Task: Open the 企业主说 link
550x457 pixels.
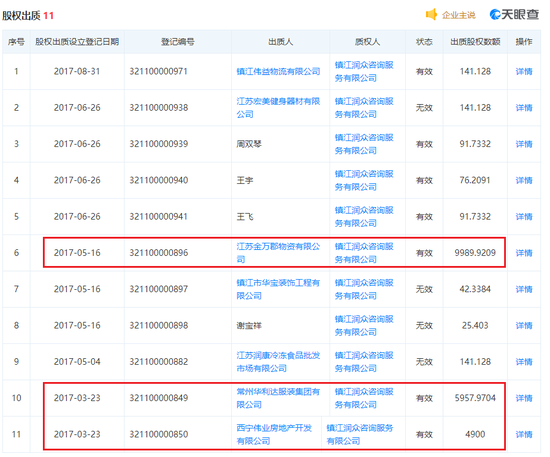Action: pos(458,15)
